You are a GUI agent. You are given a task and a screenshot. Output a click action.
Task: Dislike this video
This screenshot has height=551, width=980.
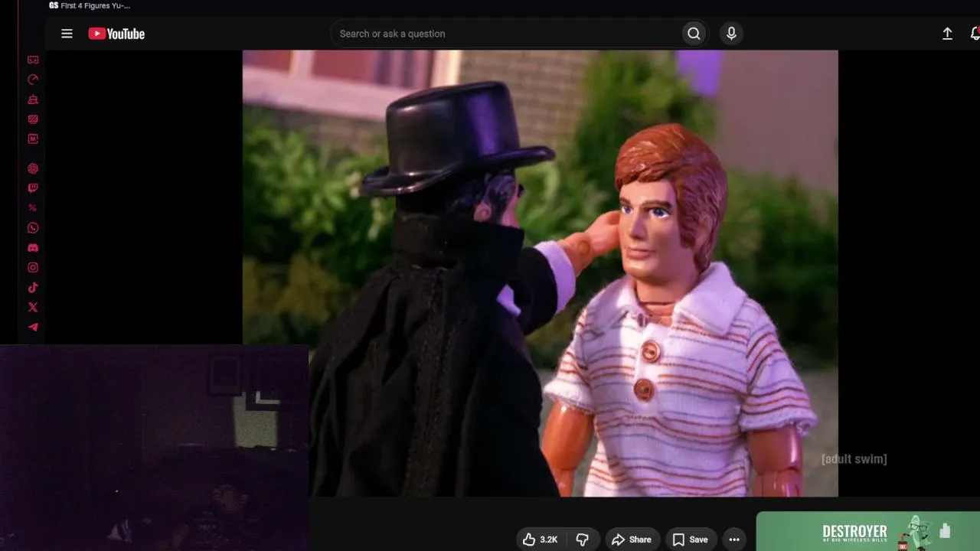(x=583, y=540)
